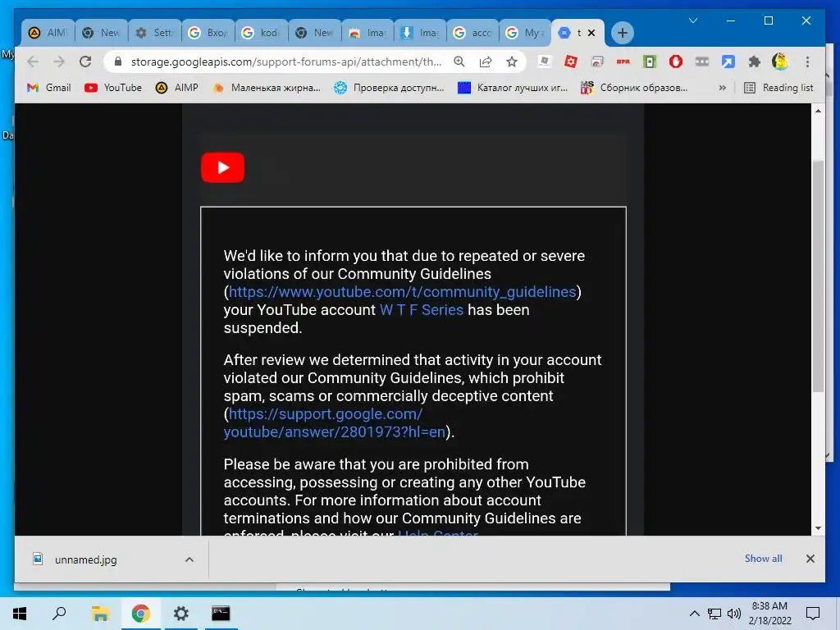Viewport: 840px width, 630px height.
Task: Open the Сборник образов... bookmark
Action: pyautogui.click(x=634, y=87)
